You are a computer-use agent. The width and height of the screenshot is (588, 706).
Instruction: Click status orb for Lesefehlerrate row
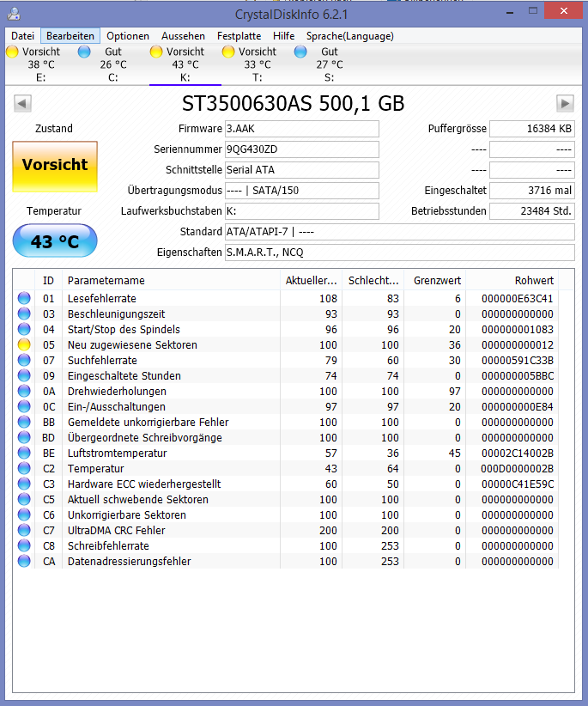click(24, 298)
